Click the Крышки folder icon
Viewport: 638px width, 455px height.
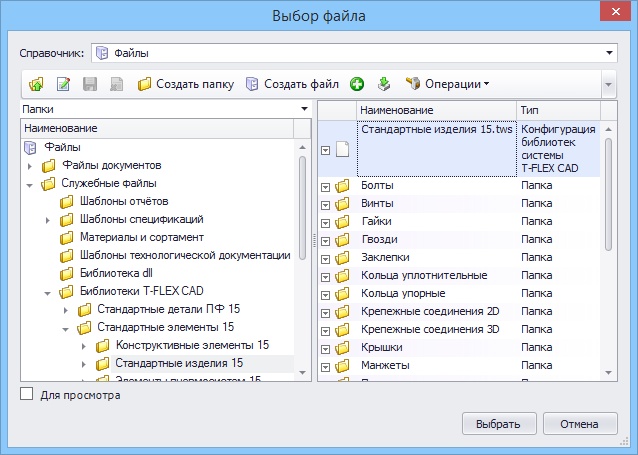tap(342, 348)
